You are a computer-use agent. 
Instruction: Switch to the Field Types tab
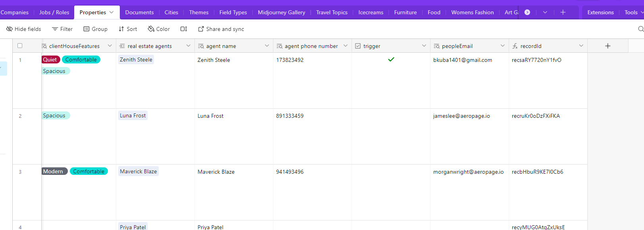coord(233,12)
